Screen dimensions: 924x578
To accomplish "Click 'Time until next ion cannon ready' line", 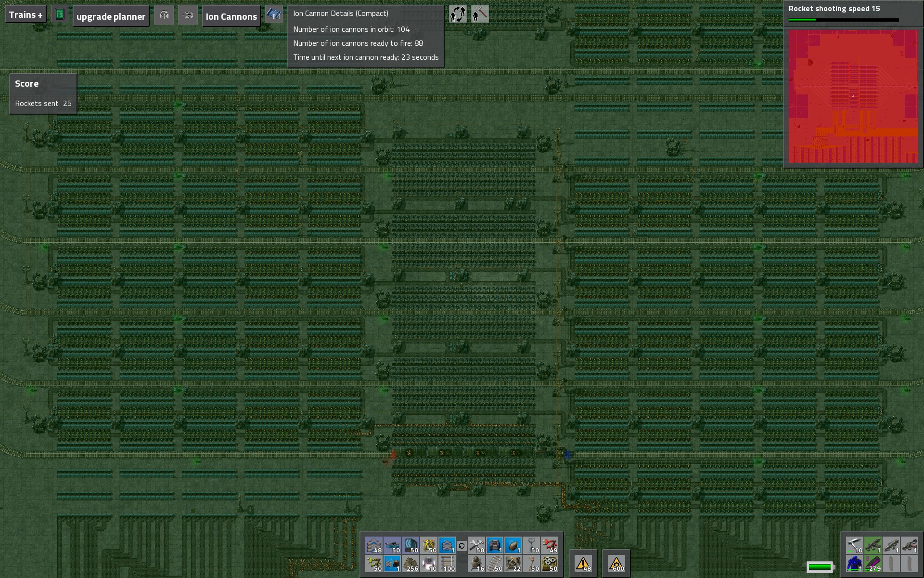I will click(x=366, y=57).
